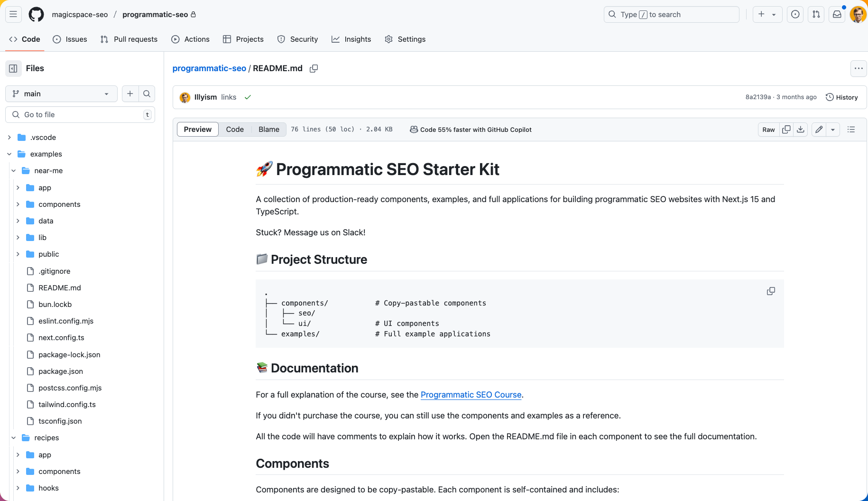Viewport: 868px width, 501px height.
Task: Go to GitHub home via Octocat logo
Action: [36, 14]
